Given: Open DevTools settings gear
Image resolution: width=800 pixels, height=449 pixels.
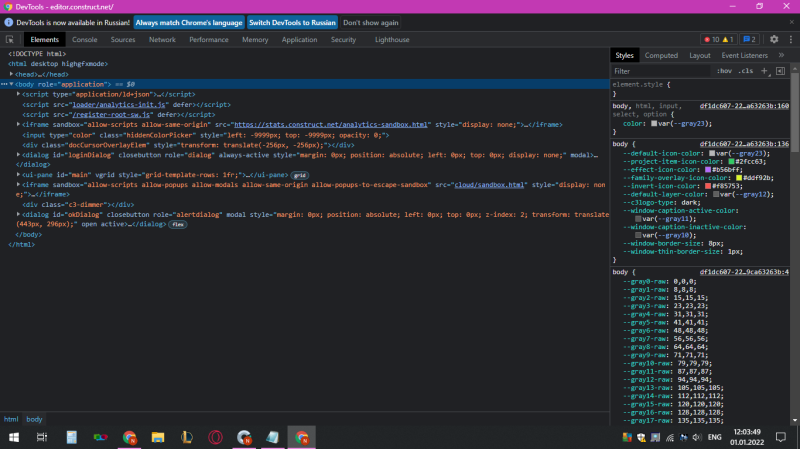Looking at the screenshot, I should [x=774, y=39].
